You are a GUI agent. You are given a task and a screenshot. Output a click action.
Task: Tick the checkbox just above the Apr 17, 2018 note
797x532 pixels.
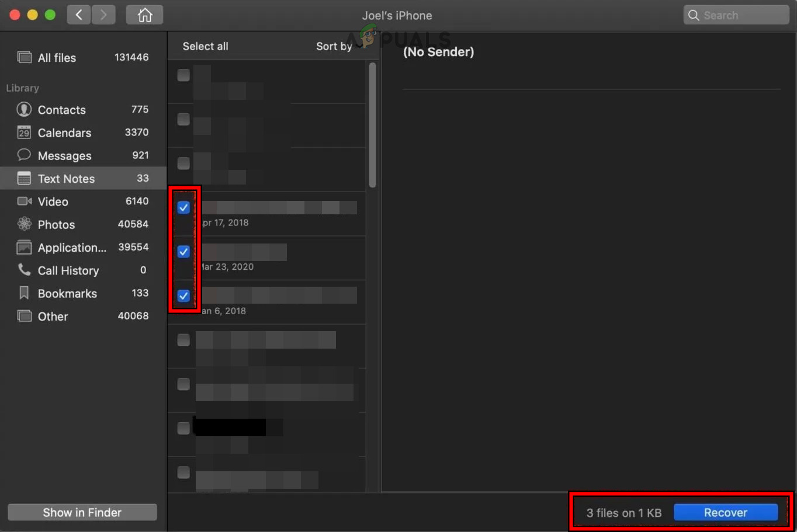point(183,164)
